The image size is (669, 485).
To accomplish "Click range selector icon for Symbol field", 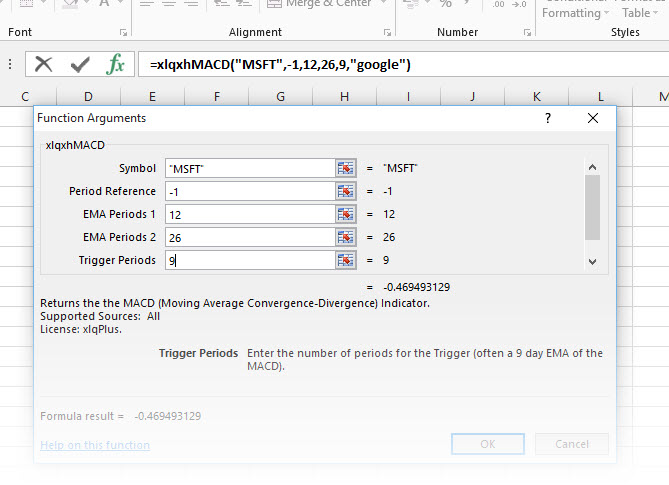I will (x=346, y=168).
